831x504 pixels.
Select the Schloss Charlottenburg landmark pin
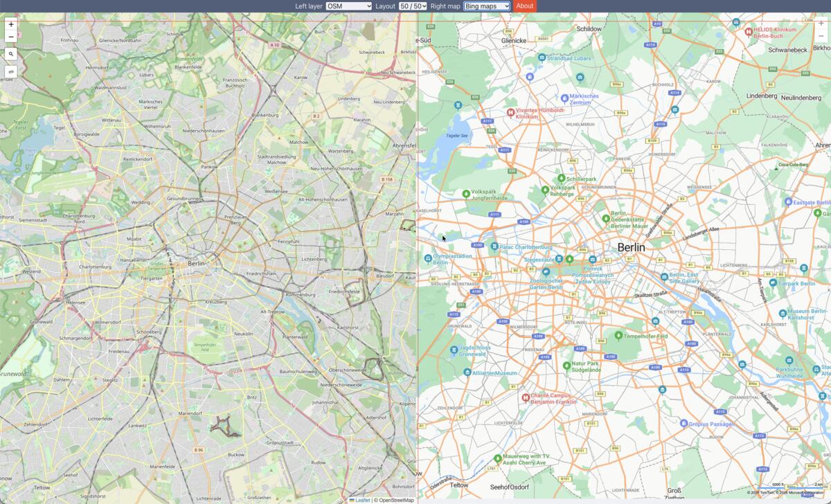pos(494,246)
